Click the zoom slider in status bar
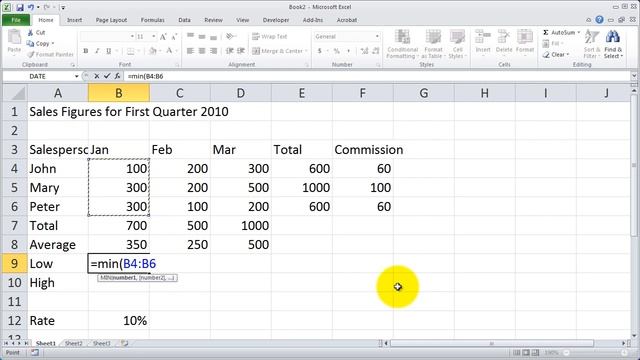 [595, 353]
